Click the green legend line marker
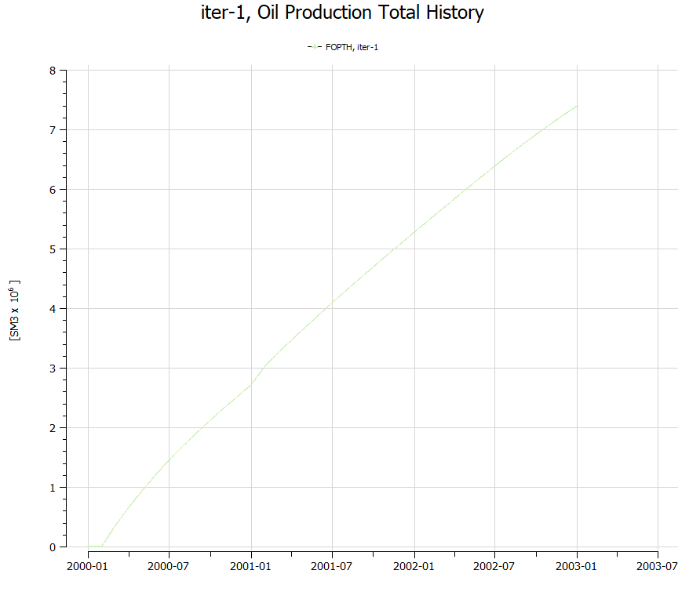 click(x=314, y=47)
